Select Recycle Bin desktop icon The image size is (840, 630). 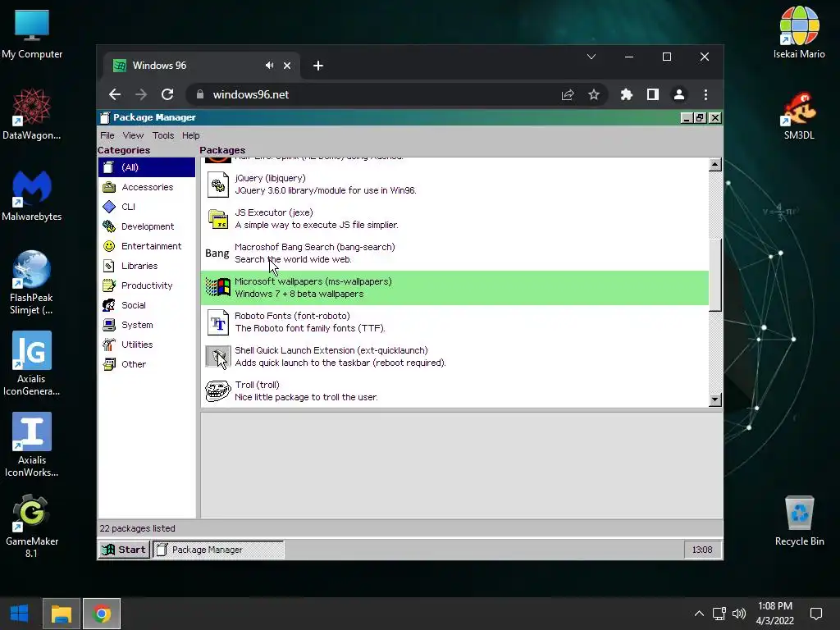coord(799,521)
